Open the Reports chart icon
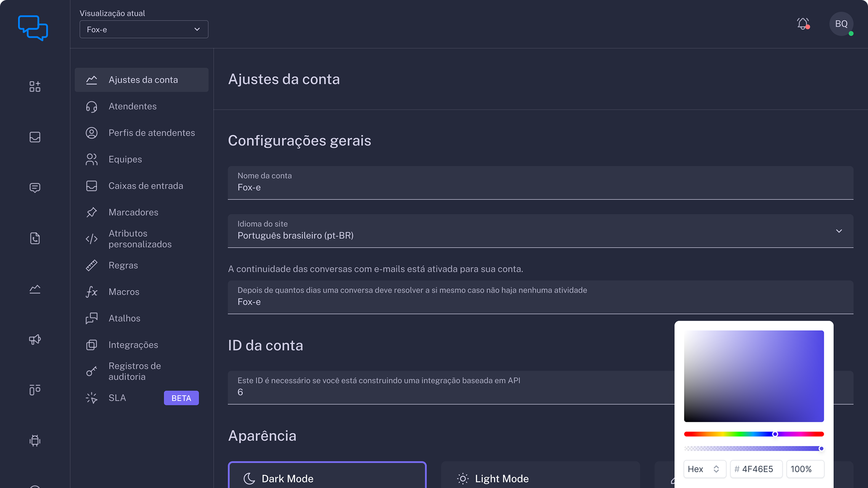The width and height of the screenshot is (868, 488). (35, 289)
